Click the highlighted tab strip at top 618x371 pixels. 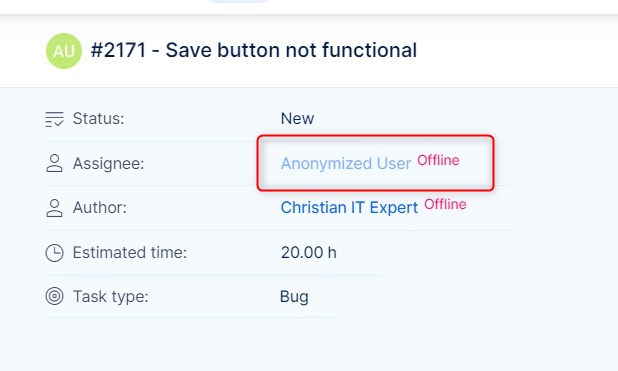coord(239,1)
